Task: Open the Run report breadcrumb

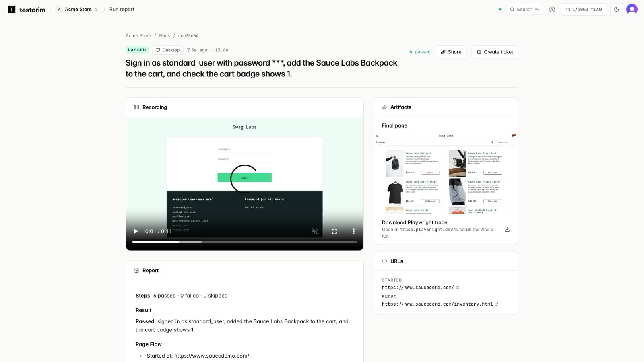Action: pos(122,9)
